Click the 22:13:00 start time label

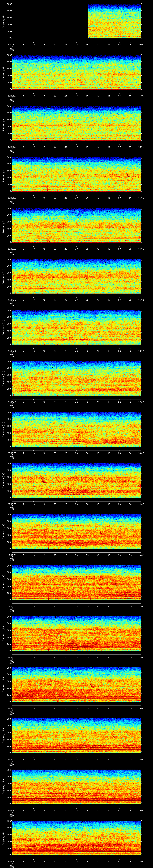[x=12, y=249]
